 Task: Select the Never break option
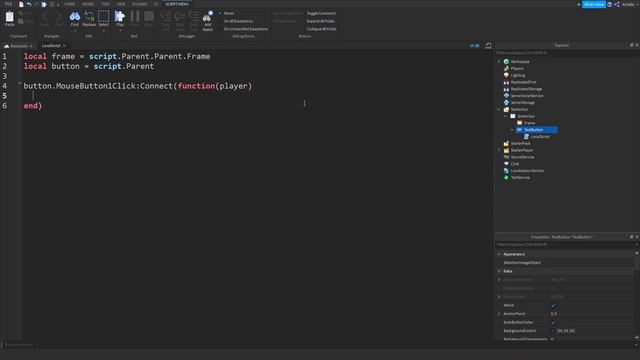(229, 13)
